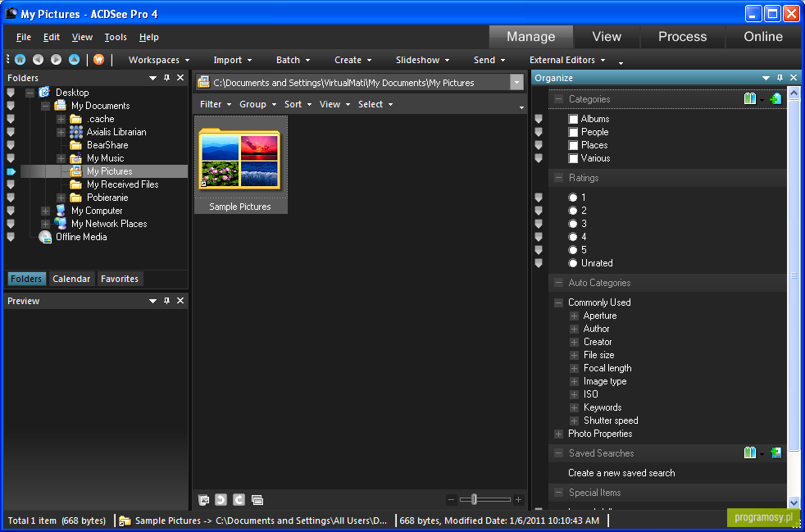This screenshot has width=805, height=532.
Task: Check the Various category checkbox
Action: [x=574, y=158]
